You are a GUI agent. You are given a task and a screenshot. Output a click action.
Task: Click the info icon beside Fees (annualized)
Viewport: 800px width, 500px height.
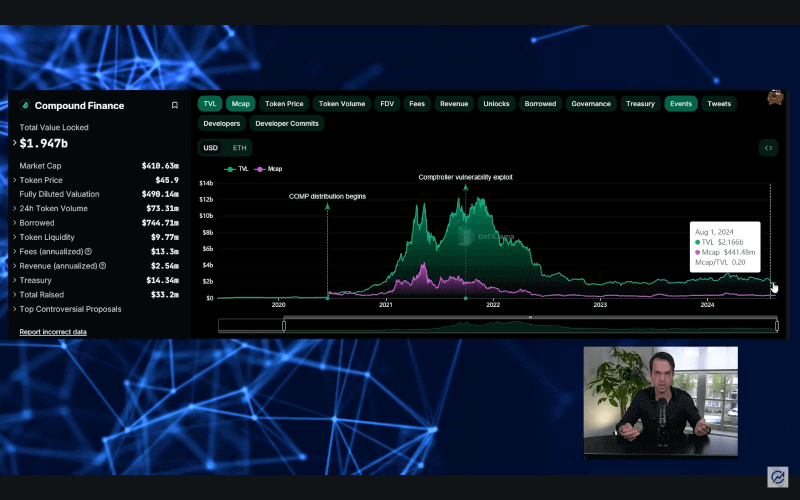pos(88,251)
